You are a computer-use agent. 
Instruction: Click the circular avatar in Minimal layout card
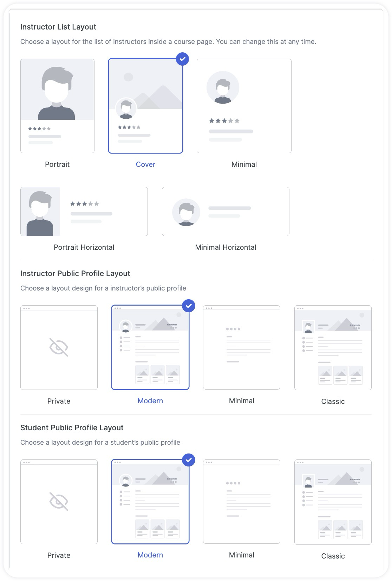pyautogui.click(x=223, y=87)
